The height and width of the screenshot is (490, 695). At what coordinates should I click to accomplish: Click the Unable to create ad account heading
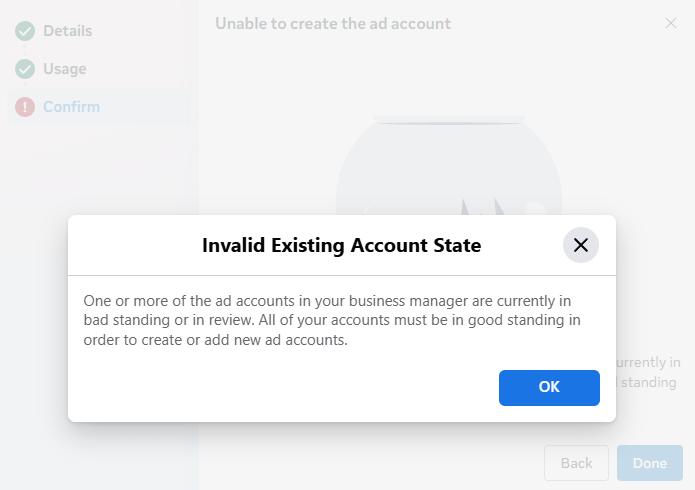[333, 24]
